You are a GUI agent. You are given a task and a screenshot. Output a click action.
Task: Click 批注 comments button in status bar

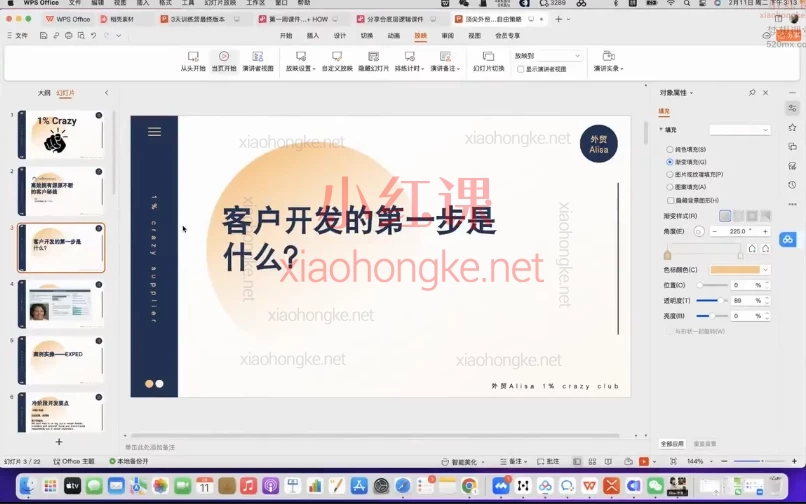pyautogui.click(x=548, y=461)
